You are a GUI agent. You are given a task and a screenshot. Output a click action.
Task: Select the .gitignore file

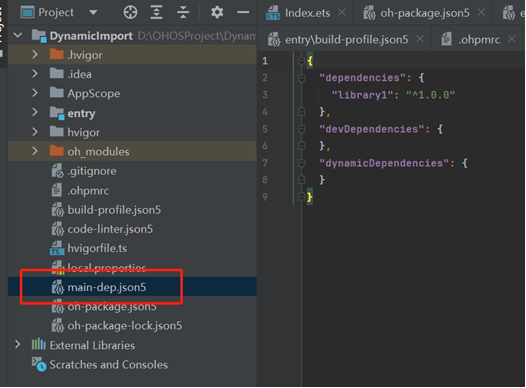[92, 171]
